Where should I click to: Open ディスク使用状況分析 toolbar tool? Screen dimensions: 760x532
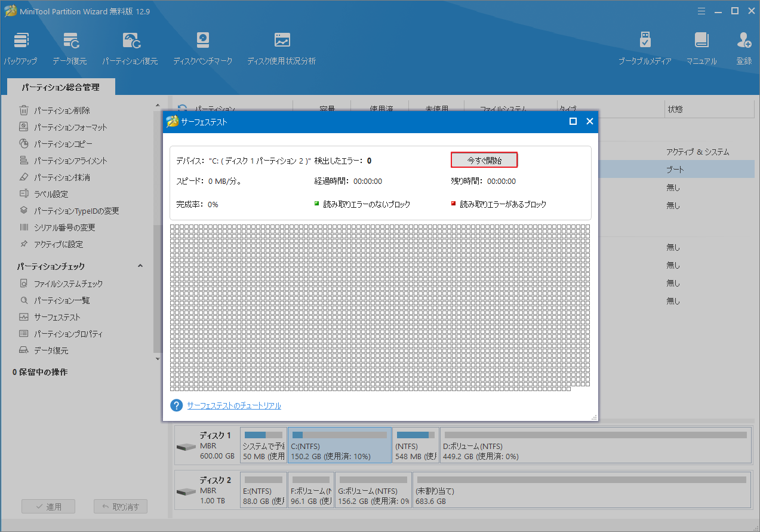[281, 48]
